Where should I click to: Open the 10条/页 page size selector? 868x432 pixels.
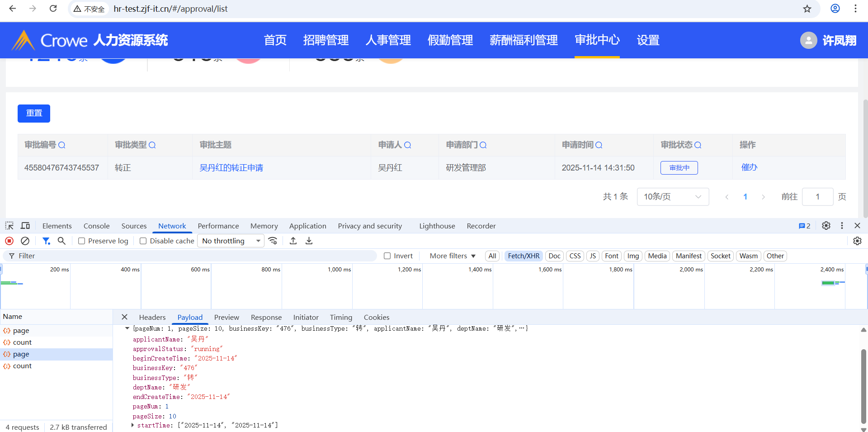point(672,197)
